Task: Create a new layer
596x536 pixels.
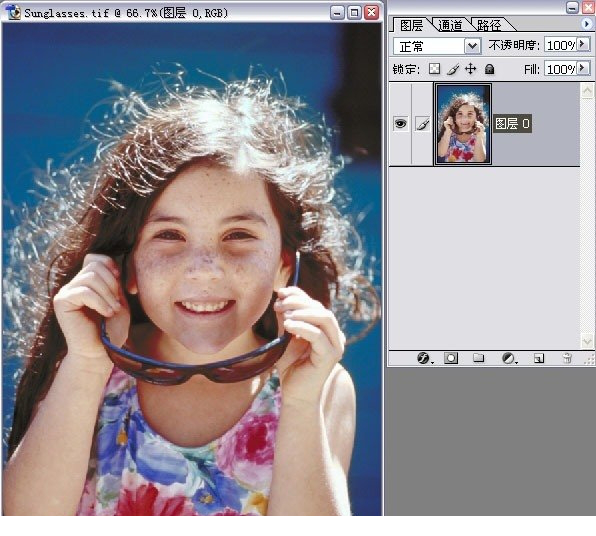Action: pos(539,358)
